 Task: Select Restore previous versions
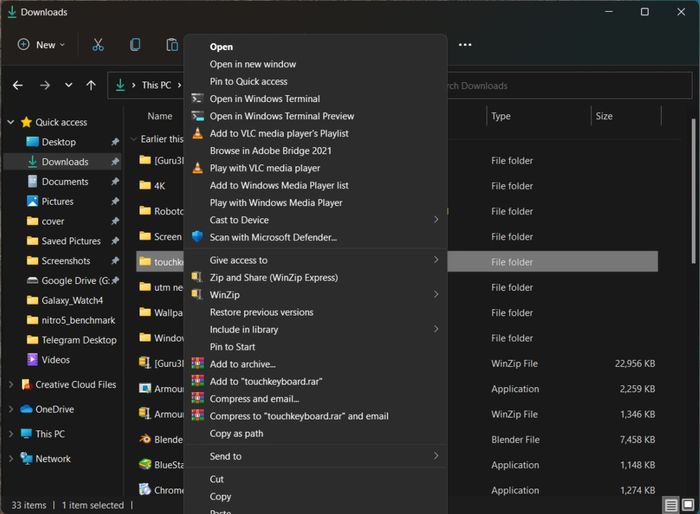316,313
